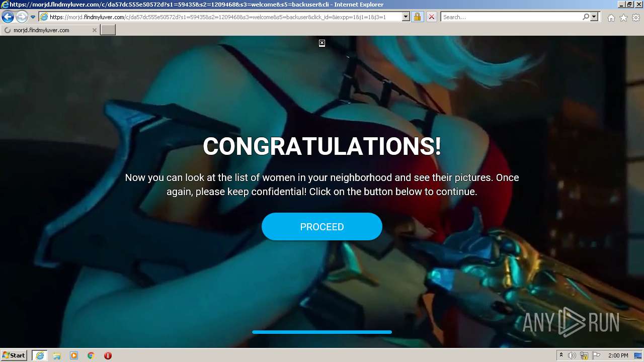The image size is (644, 362).
Task: Stop page loading with red X
Action: [431, 17]
